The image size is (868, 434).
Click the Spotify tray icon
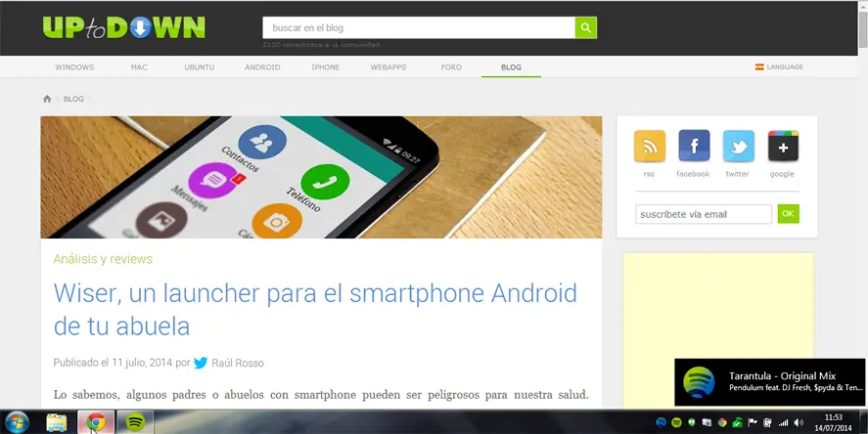tap(676, 423)
